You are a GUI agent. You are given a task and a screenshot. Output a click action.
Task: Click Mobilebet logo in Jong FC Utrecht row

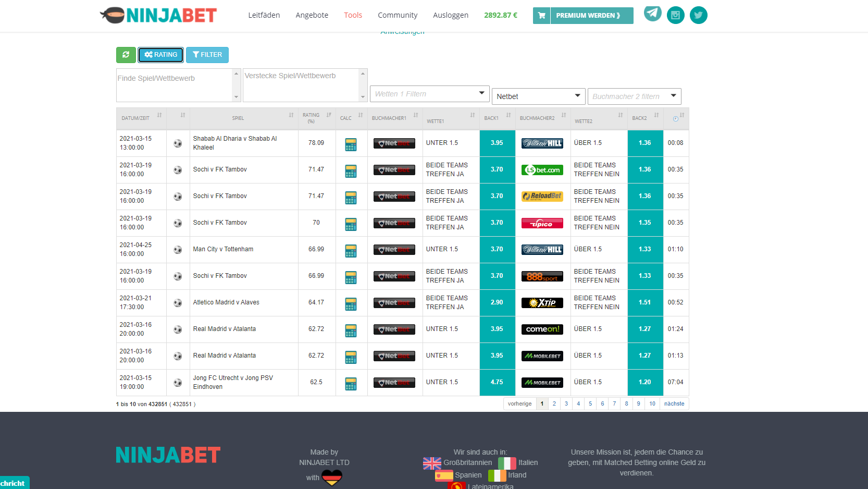click(542, 383)
